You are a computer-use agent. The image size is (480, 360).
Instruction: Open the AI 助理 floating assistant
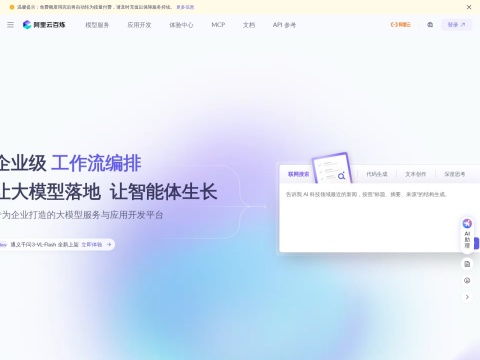click(467, 234)
